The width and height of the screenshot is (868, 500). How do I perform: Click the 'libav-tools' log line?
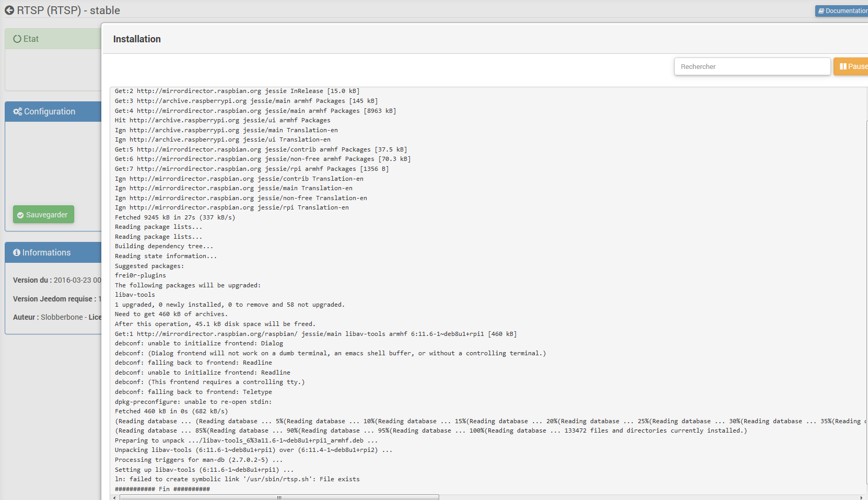pos(135,295)
